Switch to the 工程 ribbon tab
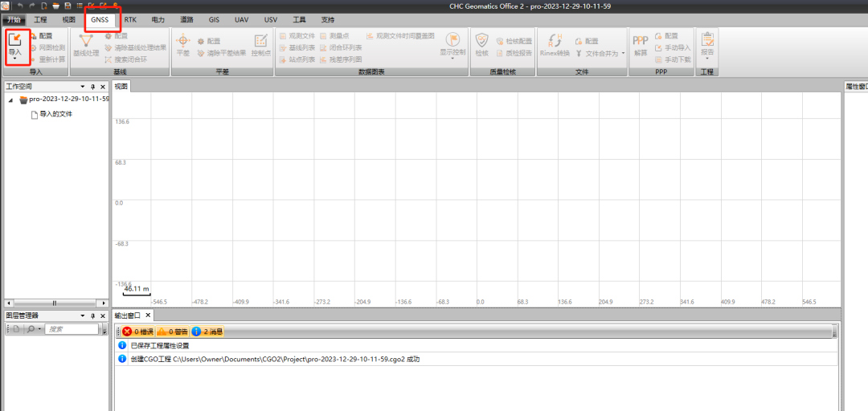 (40, 19)
